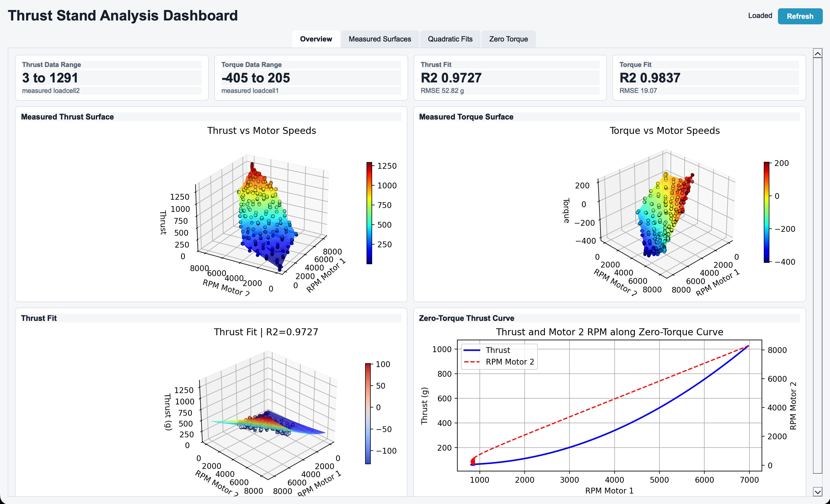Open the Quadratic Fits tab
Viewport: 830px width, 504px height.
(x=450, y=39)
